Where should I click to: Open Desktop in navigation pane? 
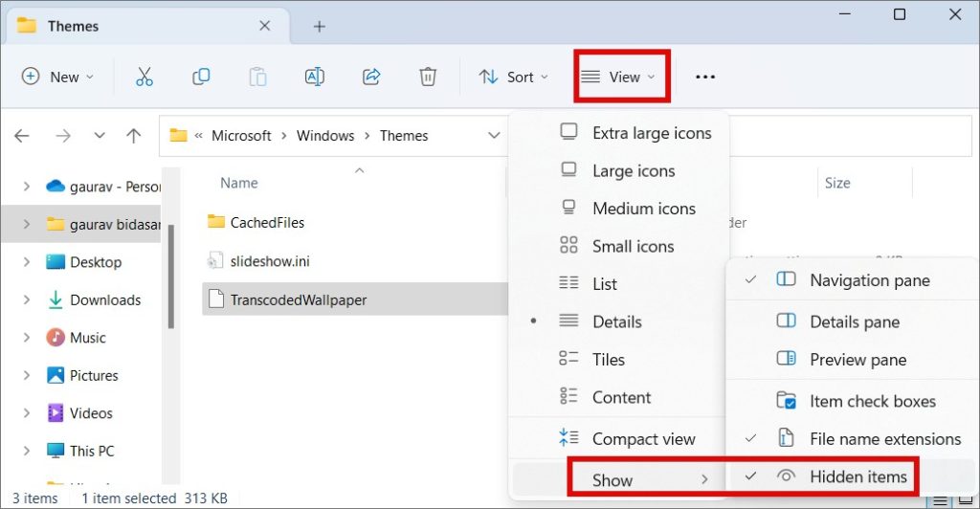(84, 262)
